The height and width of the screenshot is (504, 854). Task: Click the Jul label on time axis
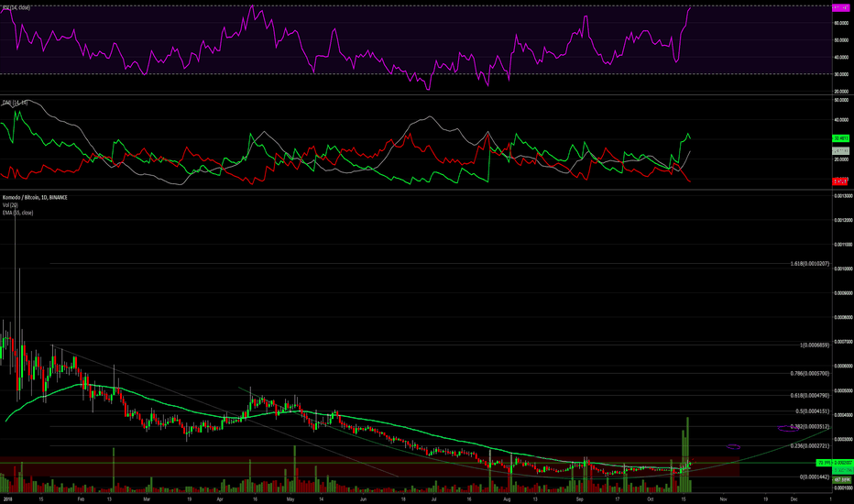pyautogui.click(x=433, y=499)
